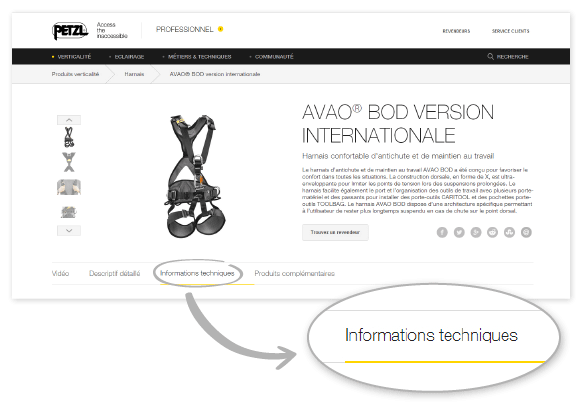Select the X-shaped dorsal construction thumbnail
The height and width of the screenshot is (414, 583).
coord(69,162)
